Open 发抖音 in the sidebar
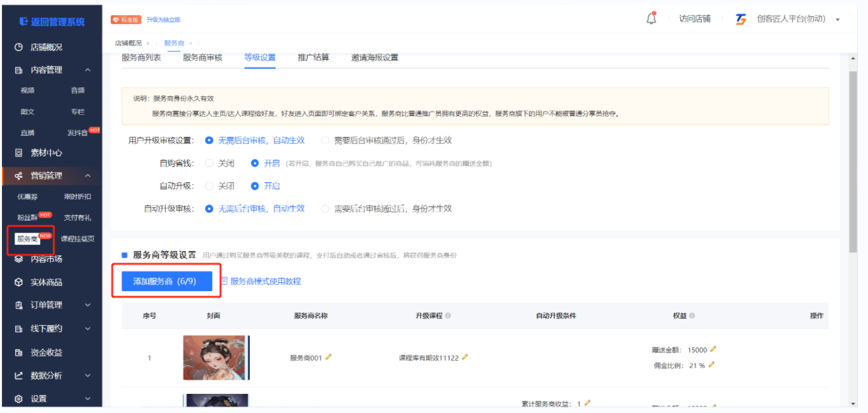868x413 pixels. pos(77,133)
